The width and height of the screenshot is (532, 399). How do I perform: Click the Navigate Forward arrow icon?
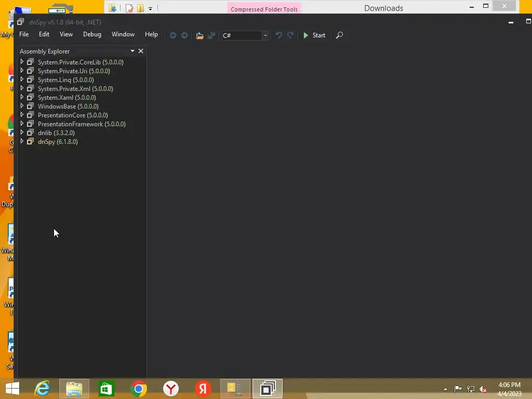click(184, 35)
